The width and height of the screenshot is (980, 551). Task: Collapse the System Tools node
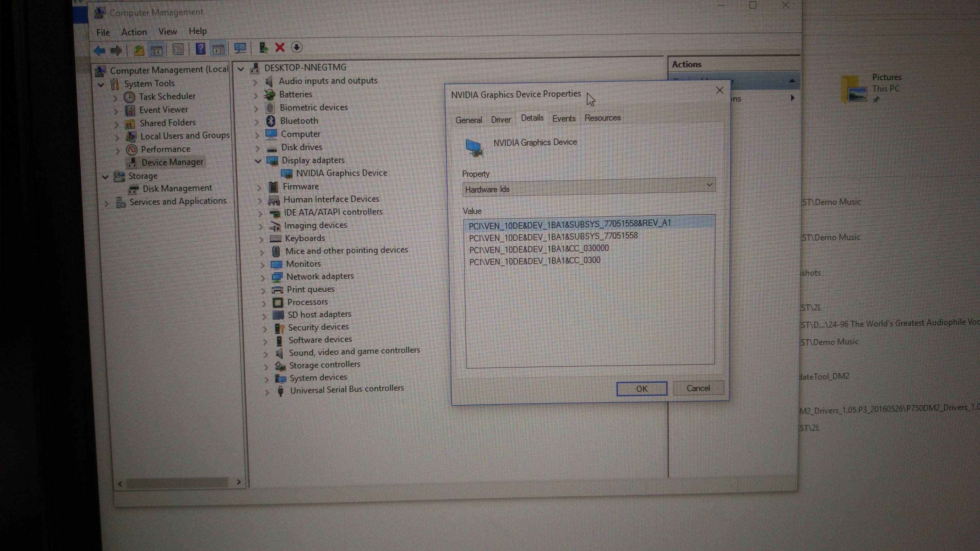(101, 85)
